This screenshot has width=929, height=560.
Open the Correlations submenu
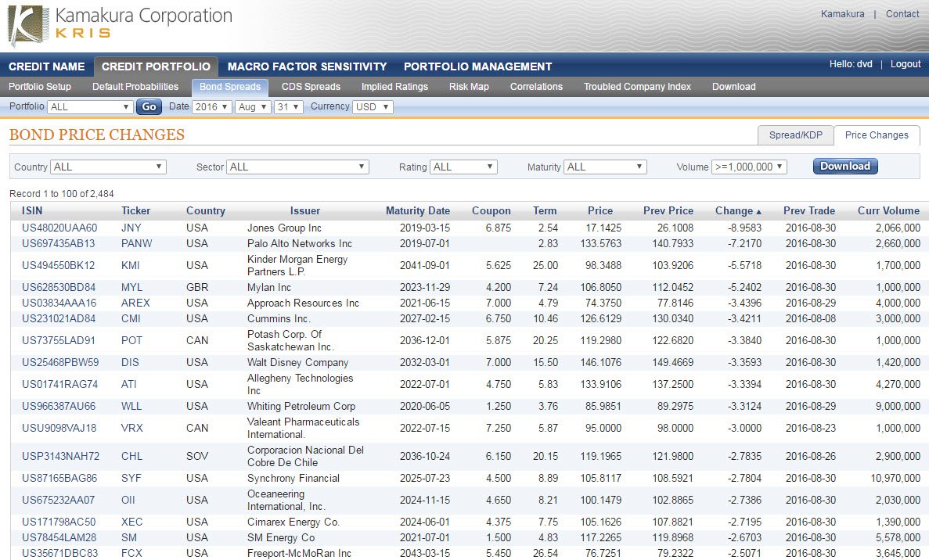coord(536,87)
